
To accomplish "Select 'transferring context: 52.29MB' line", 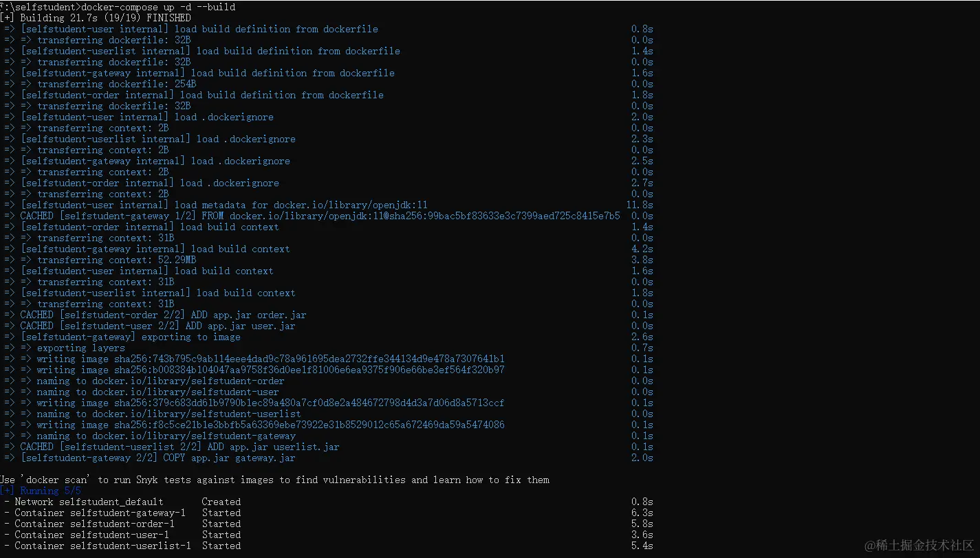I will 100,260.
